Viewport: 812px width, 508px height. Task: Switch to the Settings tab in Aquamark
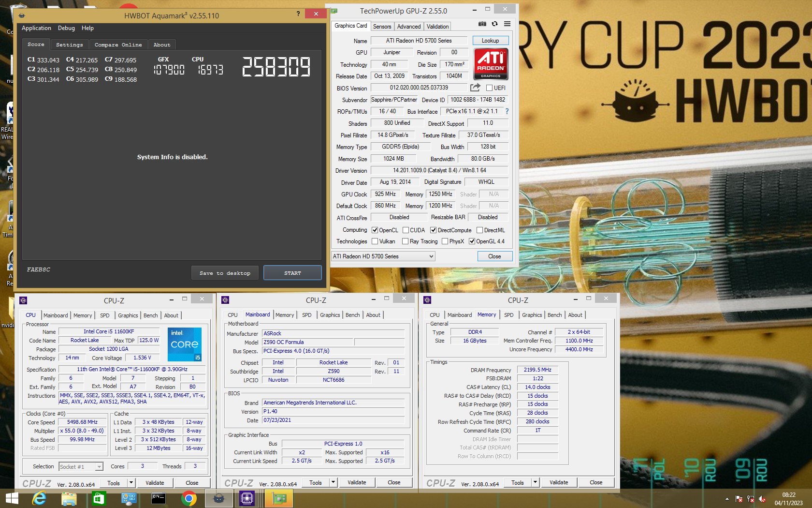coord(69,45)
